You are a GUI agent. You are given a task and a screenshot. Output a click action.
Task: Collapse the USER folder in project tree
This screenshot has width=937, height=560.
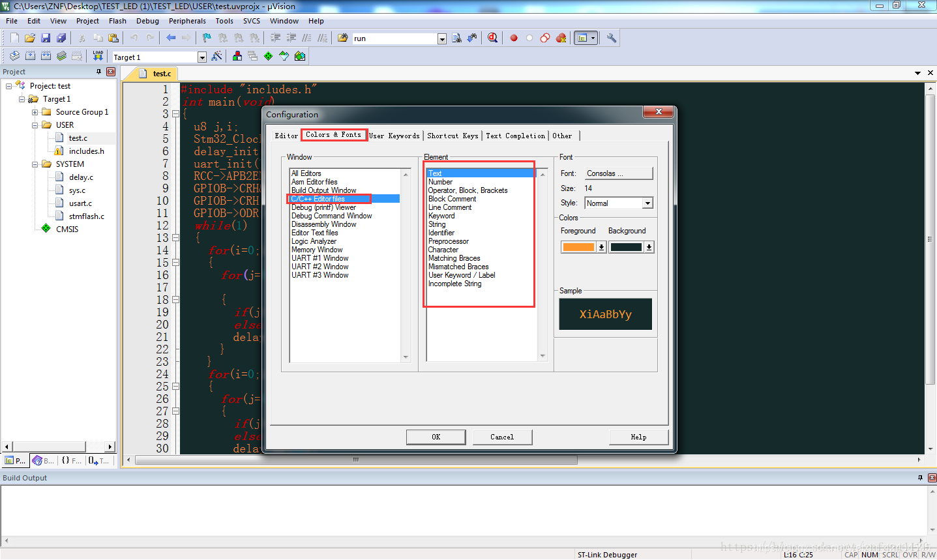[x=35, y=125]
